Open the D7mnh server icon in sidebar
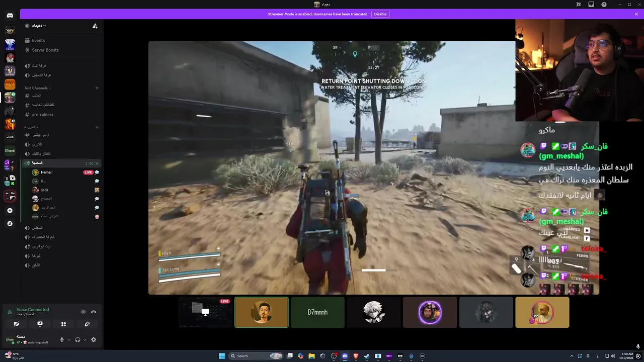The image size is (644, 362). (x=10, y=150)
